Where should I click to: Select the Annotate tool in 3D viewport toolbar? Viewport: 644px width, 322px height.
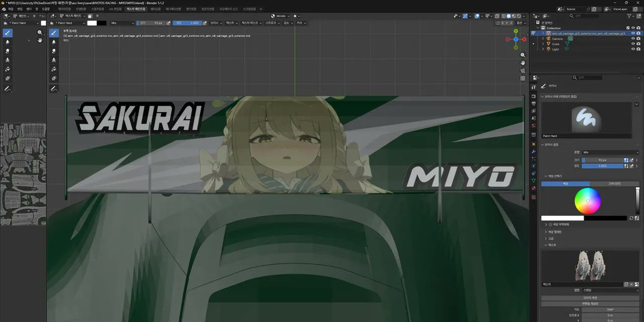pyautogui.click(x=54, y=89)
